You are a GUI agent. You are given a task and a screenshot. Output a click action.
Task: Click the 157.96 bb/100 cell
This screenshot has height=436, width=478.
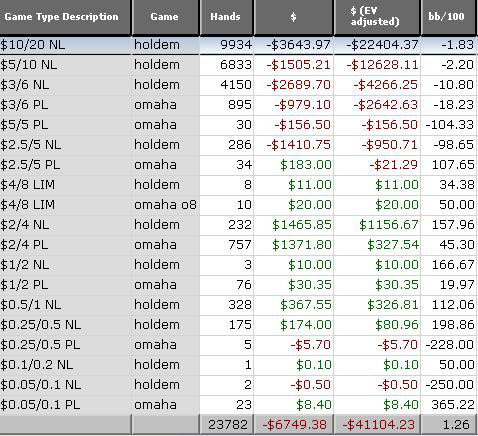coord(449,225)
